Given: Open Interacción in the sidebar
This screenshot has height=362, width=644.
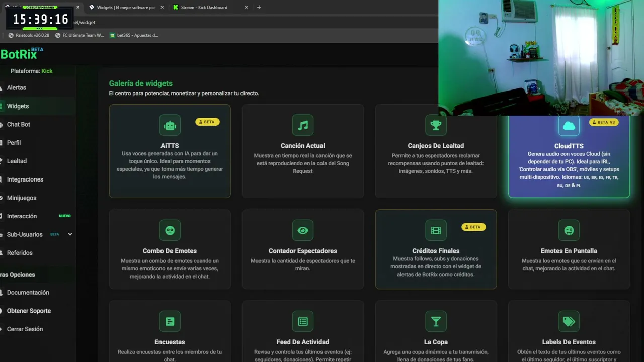Looking at the screenshot, I should [22, 216].
